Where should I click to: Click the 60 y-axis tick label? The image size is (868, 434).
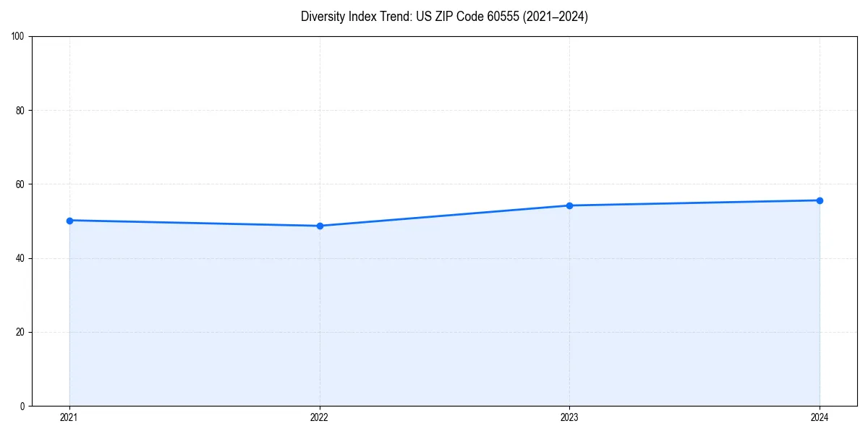tap(20, 182)
